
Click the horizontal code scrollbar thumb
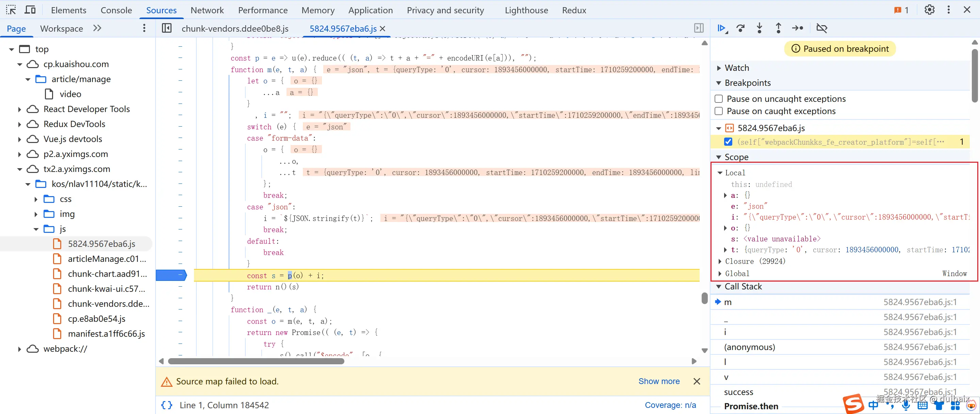coord(256,361)
